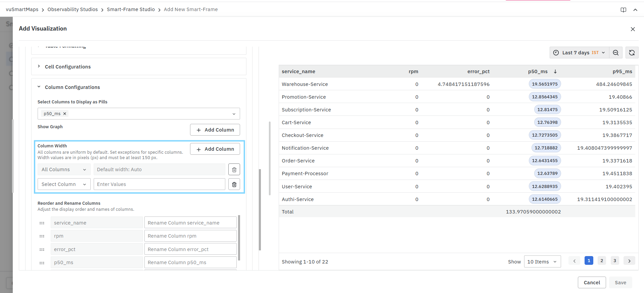Screen dimensions: 644x293
Task: Click the reorder list scrollbar
Action: [x=239, y=238]
